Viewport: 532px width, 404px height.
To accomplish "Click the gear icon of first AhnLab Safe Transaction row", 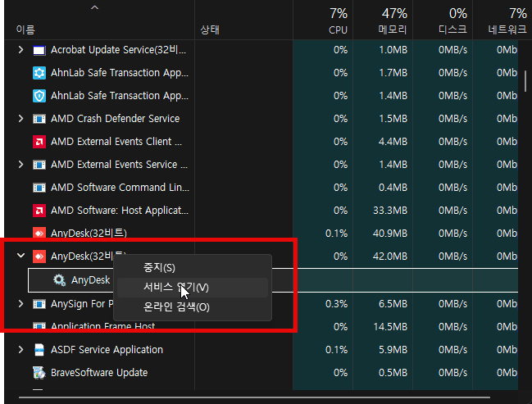I will point(39,73).
